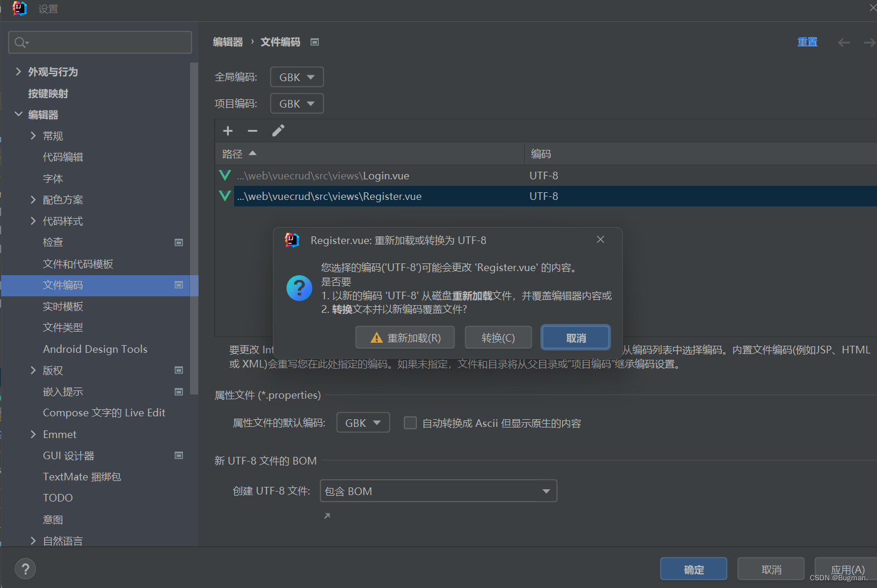Click the project-level marker beside GUI 设计器
The height and width of the screenshot is (588, 877).
click(x=179, y=456)
